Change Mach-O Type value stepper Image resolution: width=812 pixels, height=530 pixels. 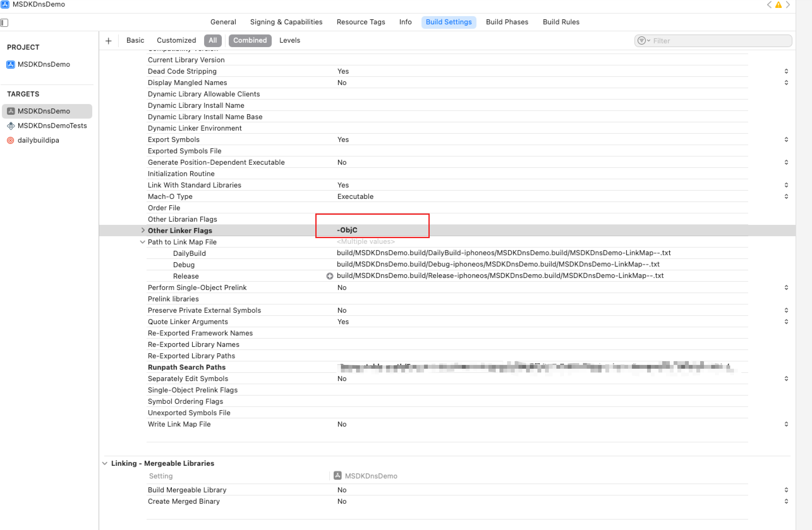point(786,196)
